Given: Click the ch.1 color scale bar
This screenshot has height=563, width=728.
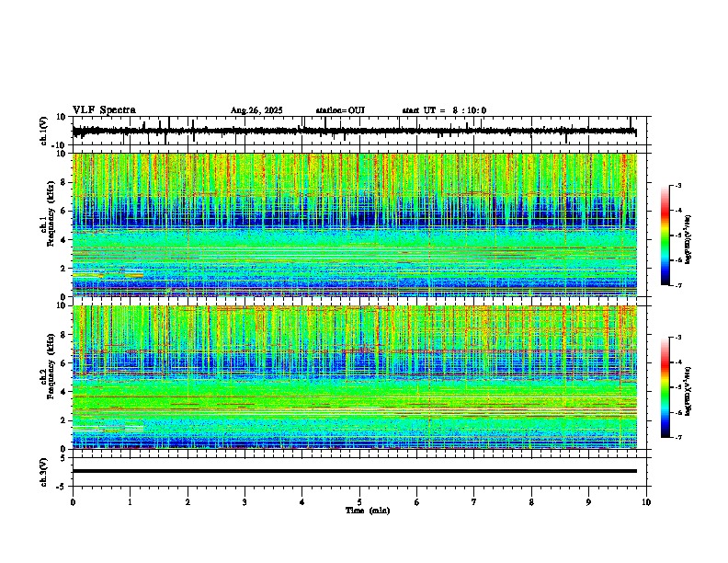Looking at the screenshot, I should coord(665,236).
